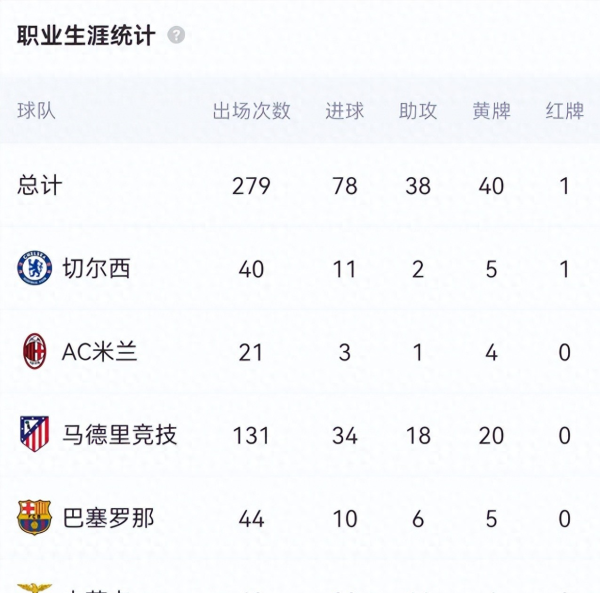Screen dimensions: 600x593
Task: Open the 切尔西 team name link
Action: click(x=96, y=268)
